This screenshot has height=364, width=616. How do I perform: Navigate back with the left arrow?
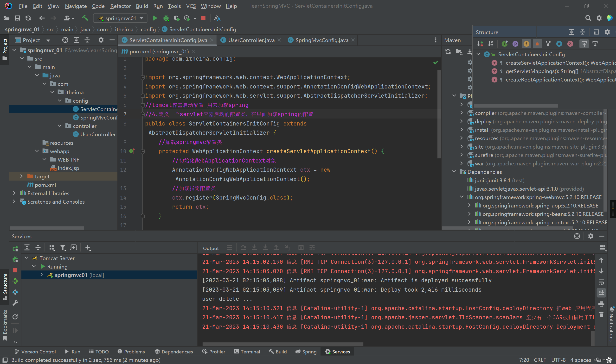click(x=42, y=18)
